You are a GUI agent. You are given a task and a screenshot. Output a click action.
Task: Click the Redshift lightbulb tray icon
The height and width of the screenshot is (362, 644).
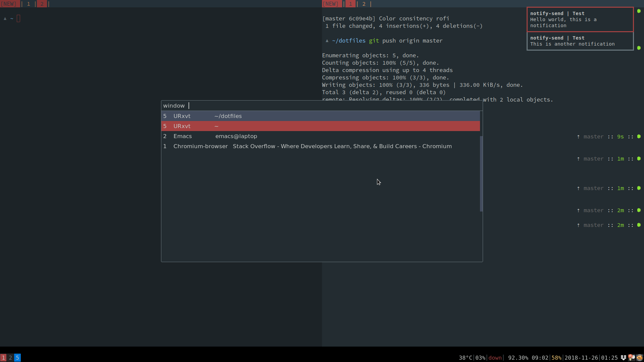point(631,358)
